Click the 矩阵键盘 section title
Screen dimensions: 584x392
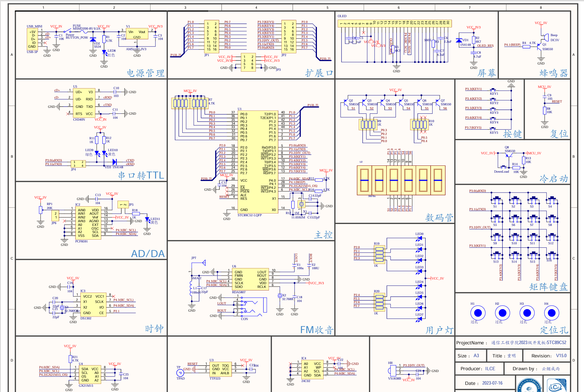click(x=548, y=286)
